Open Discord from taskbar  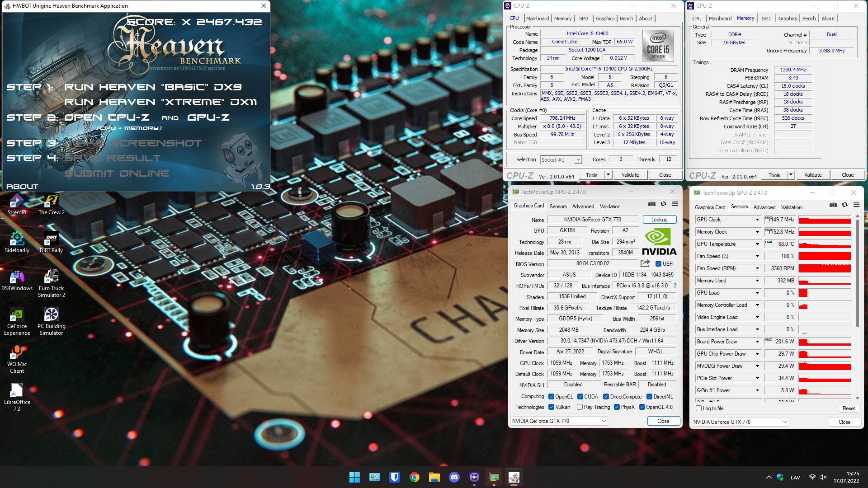(454, 477)
